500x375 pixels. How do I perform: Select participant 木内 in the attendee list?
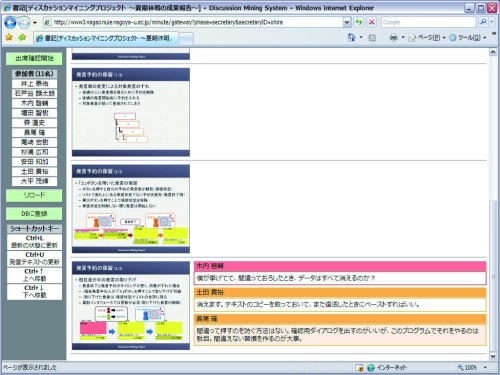point(34,103)
